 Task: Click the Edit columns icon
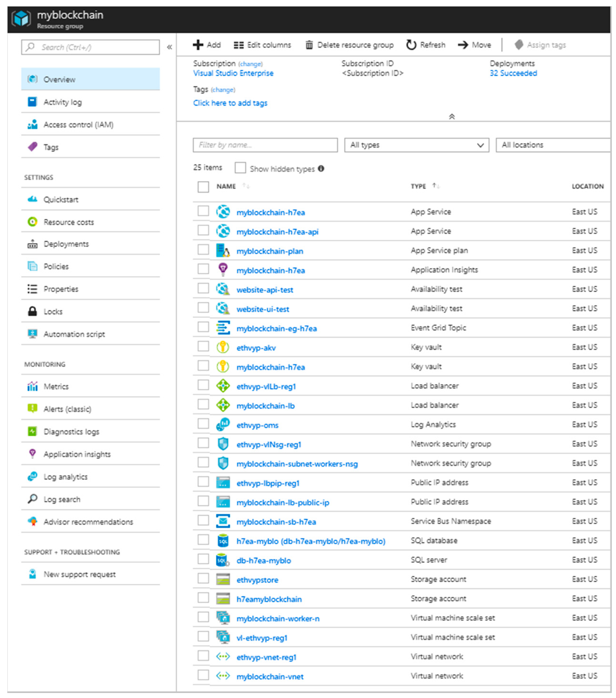click(x=238, y=45)
